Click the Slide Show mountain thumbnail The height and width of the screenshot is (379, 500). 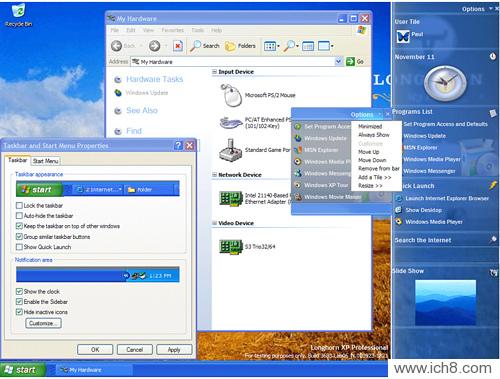point(446,302)
